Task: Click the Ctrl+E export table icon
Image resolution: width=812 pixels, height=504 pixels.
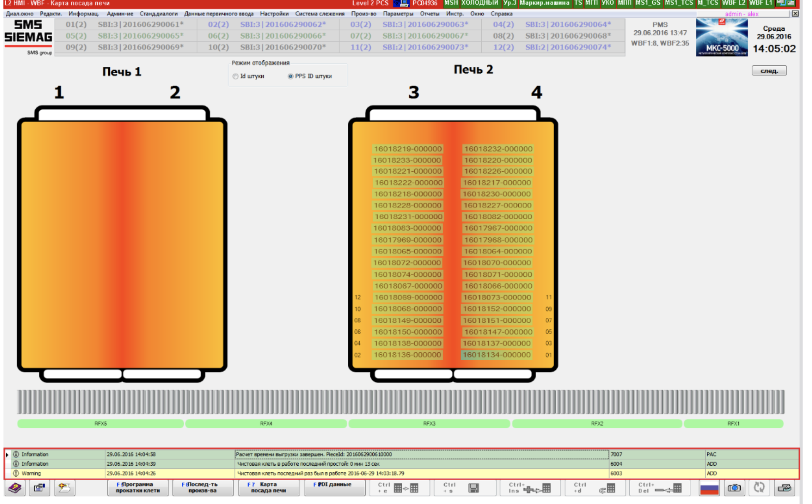Action: point(405,488)
